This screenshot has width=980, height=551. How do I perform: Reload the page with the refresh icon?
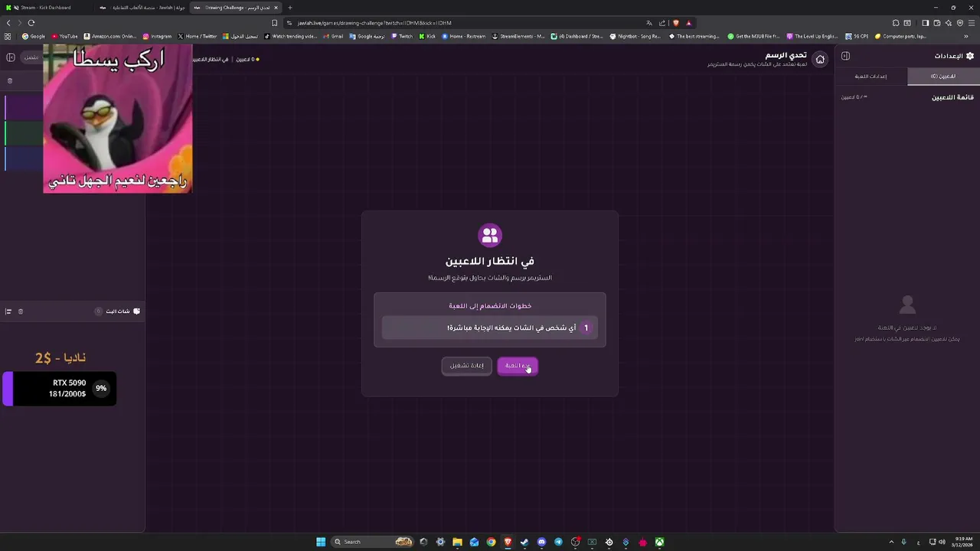31,23
